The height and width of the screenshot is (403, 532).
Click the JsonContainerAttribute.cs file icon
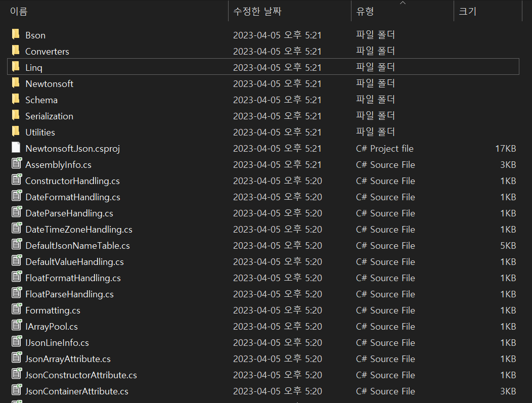(x=17, y=390)
